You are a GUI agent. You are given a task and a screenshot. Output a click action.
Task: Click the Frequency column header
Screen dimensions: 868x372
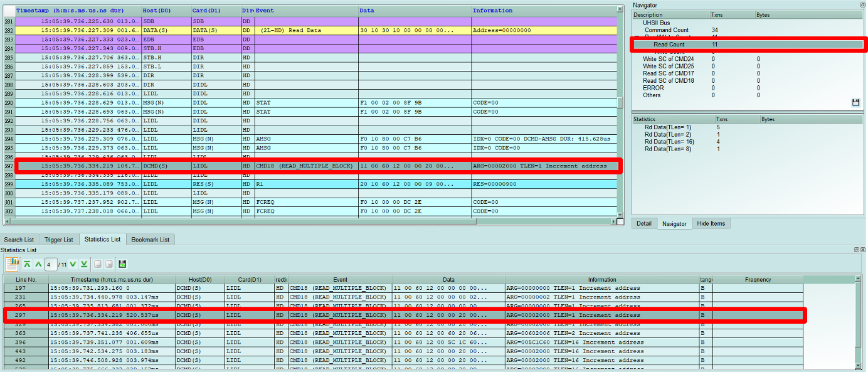click(x=758, y=280)
